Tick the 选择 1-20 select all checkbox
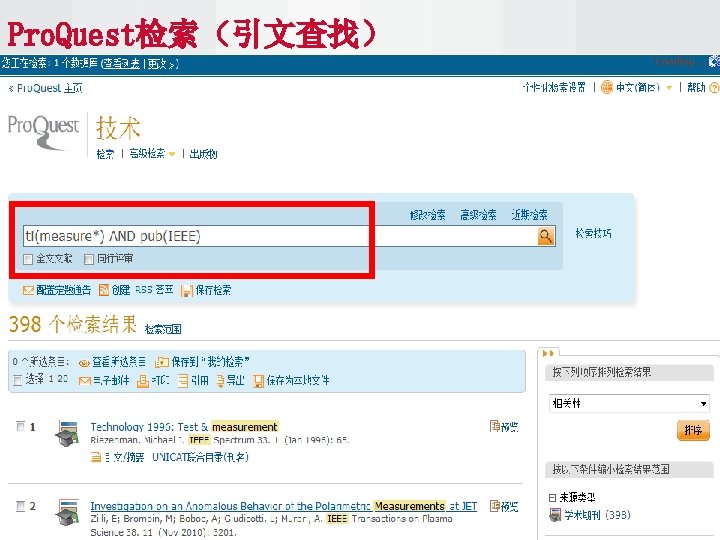Image resolution: width=720 pixels, height=540 pixels. pyautogui.click(x=17, y=380)
